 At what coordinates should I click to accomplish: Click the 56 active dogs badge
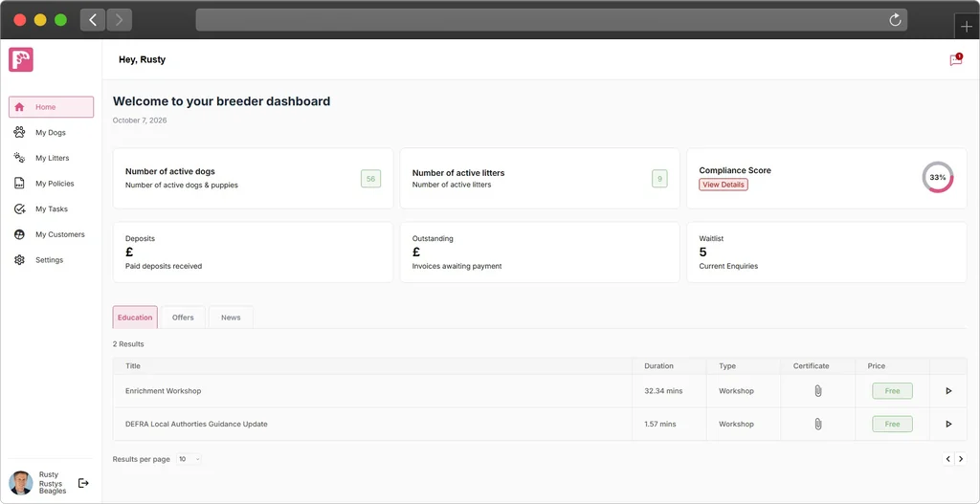click(370, 179)
